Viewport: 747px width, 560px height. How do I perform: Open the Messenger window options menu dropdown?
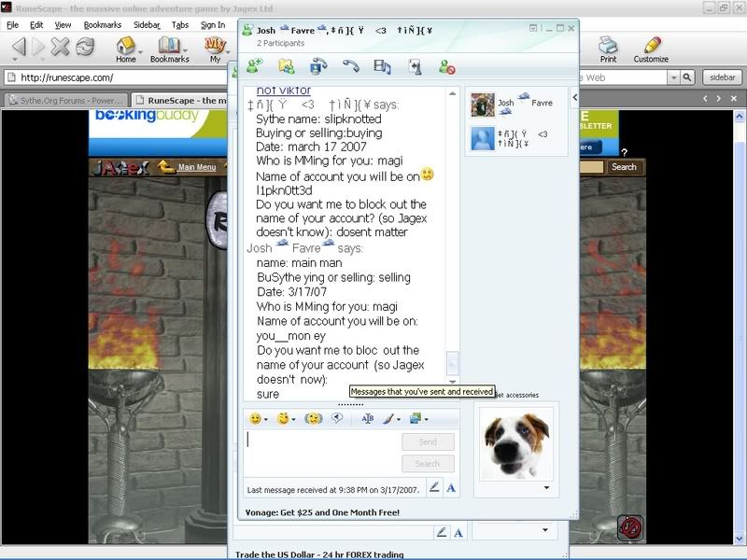(x=533, y=28)
